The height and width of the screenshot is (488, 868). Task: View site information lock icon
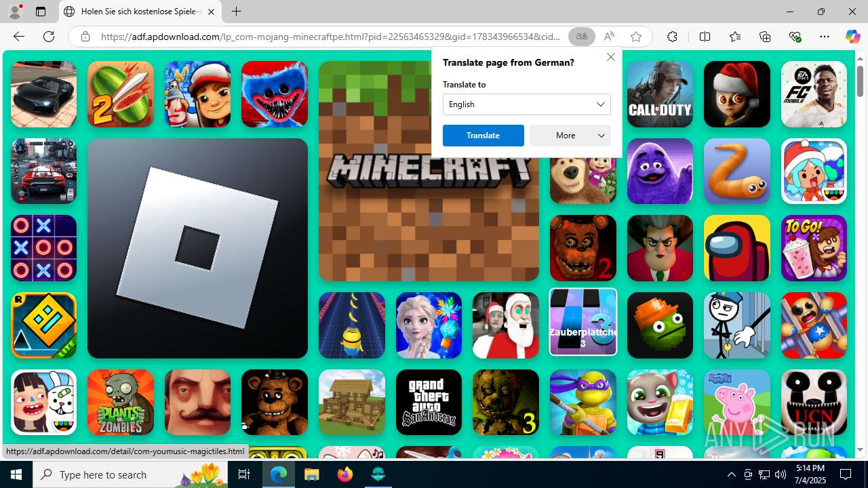pyautogui.click(x=85, y=37)
